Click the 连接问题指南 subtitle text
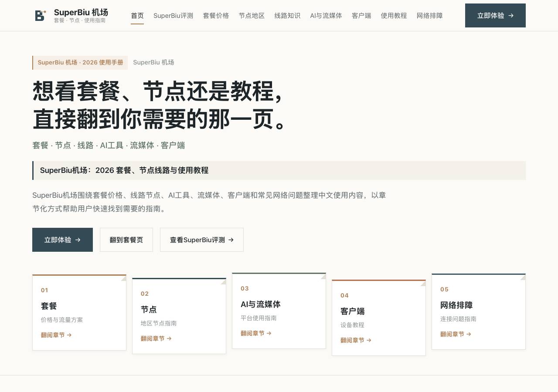Screen dimensions: 558x392 tap(458, 319)
